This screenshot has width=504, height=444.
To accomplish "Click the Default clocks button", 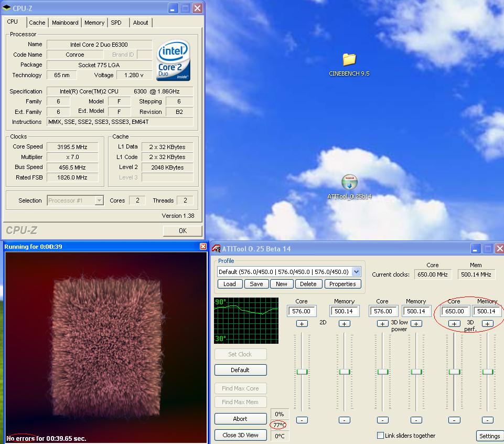I will (x=240, y=370).
